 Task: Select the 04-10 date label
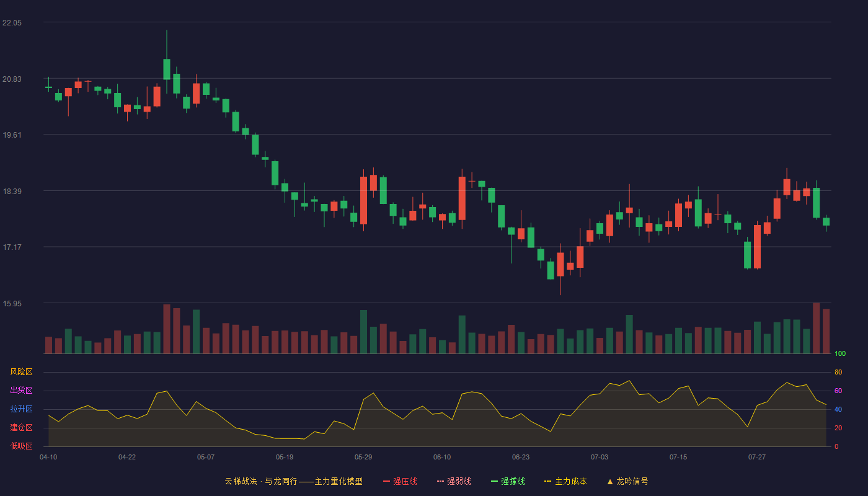click(48, 457)
